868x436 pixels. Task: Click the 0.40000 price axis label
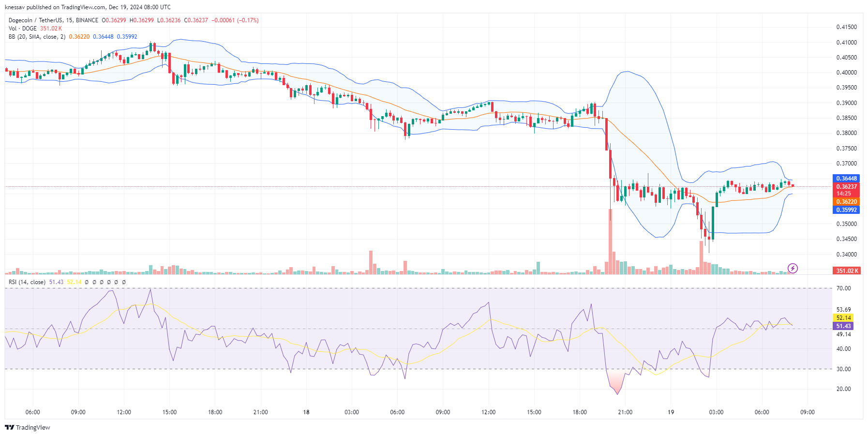tap(847, 73)
